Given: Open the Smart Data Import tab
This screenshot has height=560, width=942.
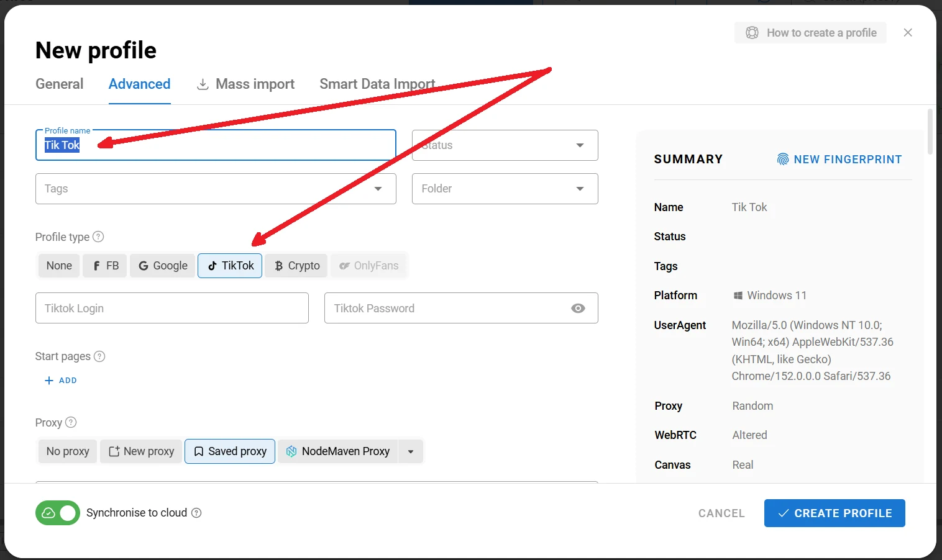Looking at the screenshot, I should coord(377,84).
